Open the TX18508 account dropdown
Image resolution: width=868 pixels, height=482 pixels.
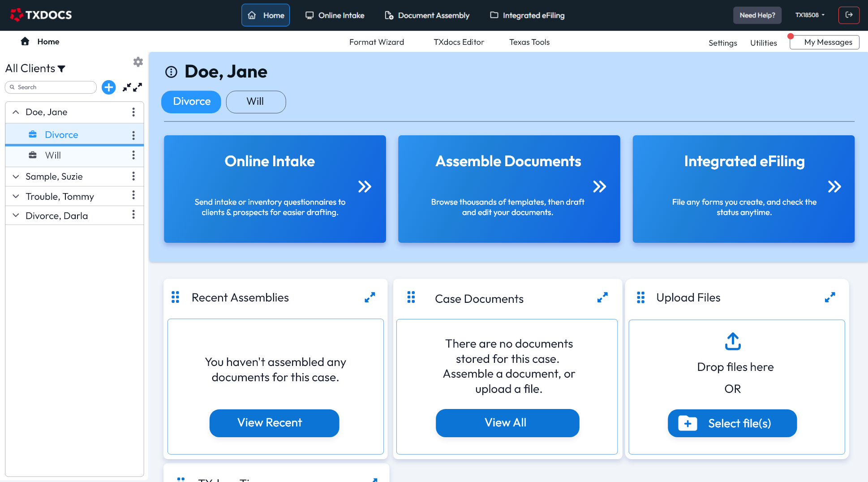tap(810, 15)
